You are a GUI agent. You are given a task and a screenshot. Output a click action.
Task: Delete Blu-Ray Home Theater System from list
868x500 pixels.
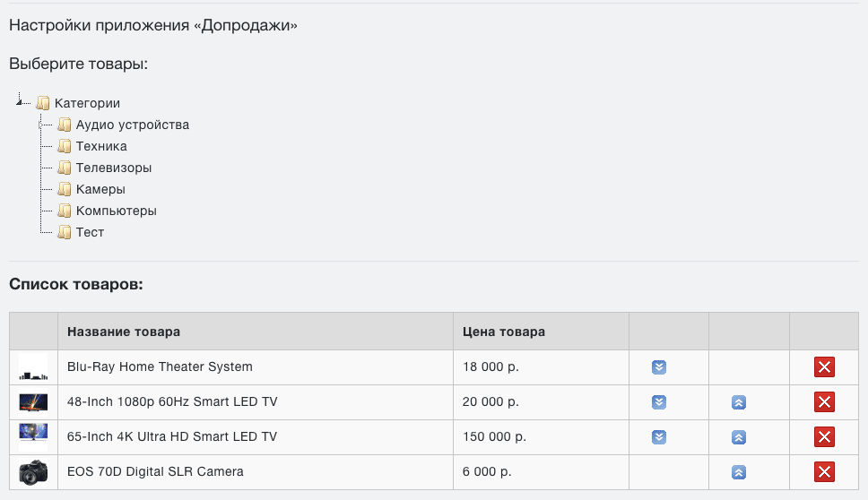[824, 366]
